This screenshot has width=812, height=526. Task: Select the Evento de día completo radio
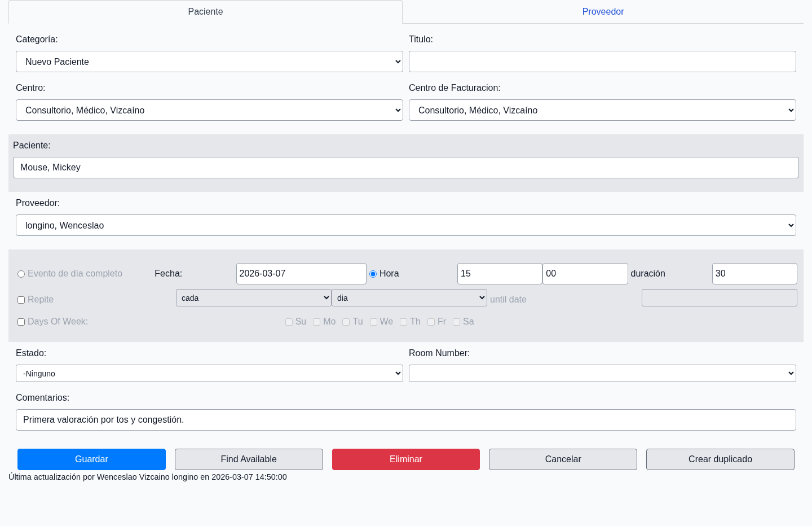pyautogui.click(x=21, y=274)
